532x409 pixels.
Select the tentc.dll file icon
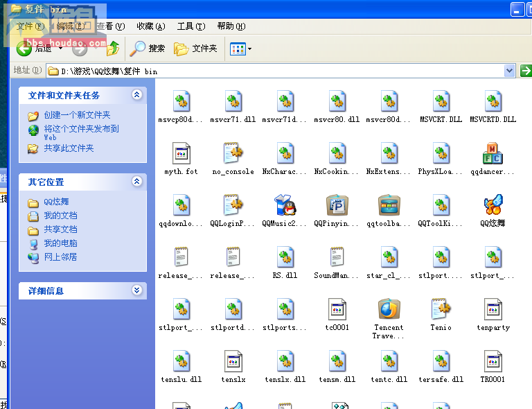[389, 360]
